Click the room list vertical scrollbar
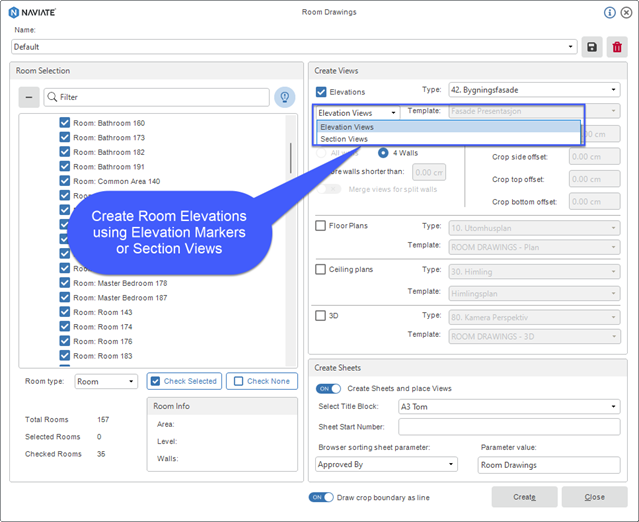The height and width of the screenshot is (522, 639). (x=291, y=158)
